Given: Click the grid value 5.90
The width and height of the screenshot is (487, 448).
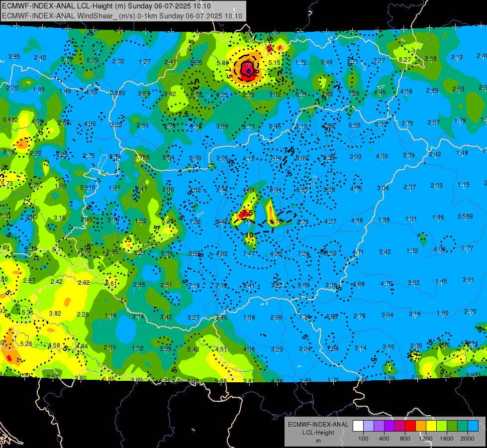Looking at the screenshot, I should tap(302, 158).
